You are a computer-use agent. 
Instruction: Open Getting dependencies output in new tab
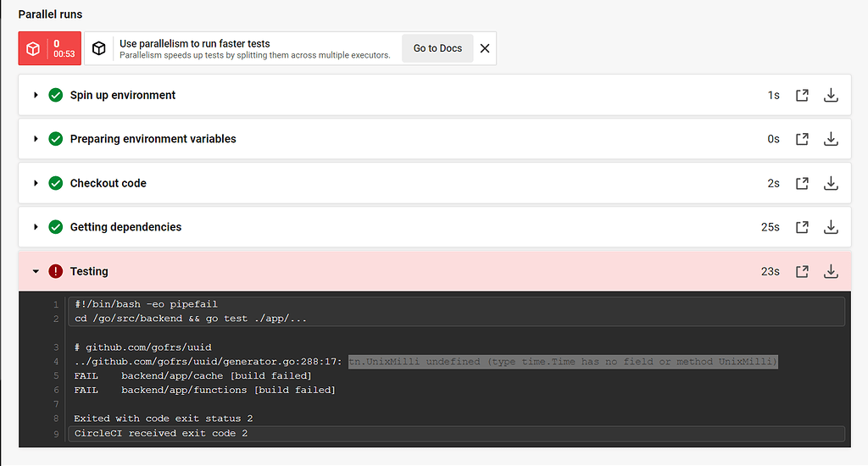pos(802,227)
